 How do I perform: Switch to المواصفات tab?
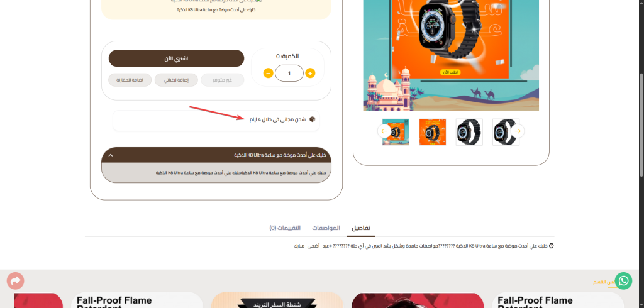(326, 228)
